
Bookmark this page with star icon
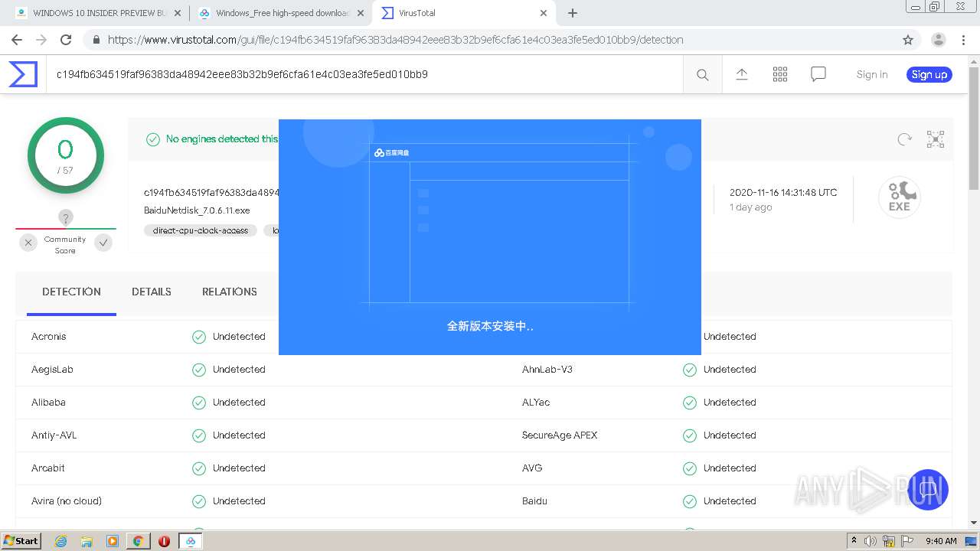(x=908, y=40)
